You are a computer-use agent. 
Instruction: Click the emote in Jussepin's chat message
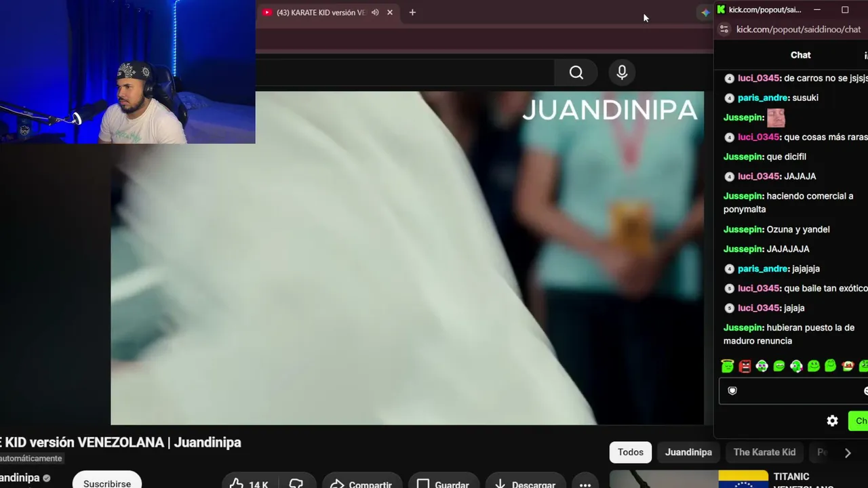(x=776, y=118)
